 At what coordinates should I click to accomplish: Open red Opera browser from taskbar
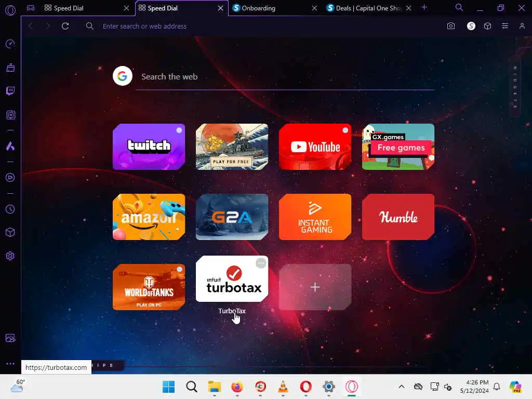pyautogui.click(x=305, y=387)
